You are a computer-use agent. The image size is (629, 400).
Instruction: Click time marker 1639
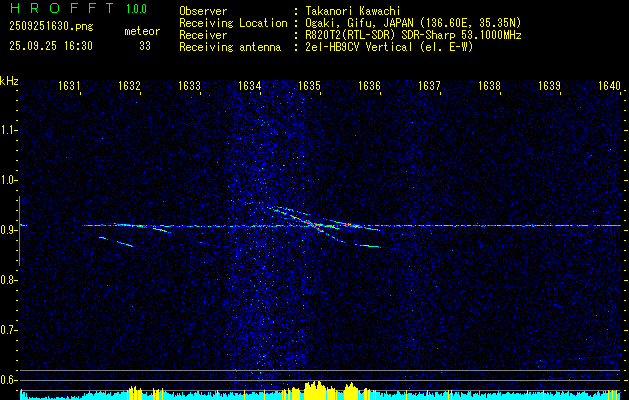tap(549, 85)
